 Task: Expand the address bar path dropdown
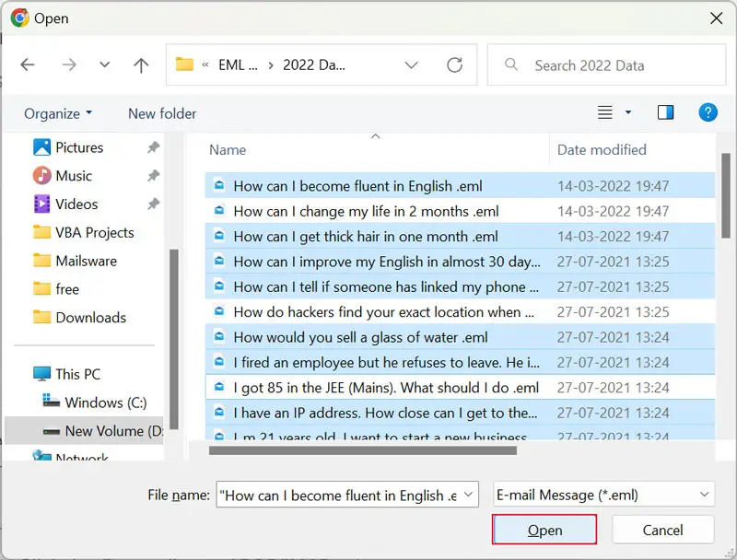pyautogui.click(x=410, y=65)
